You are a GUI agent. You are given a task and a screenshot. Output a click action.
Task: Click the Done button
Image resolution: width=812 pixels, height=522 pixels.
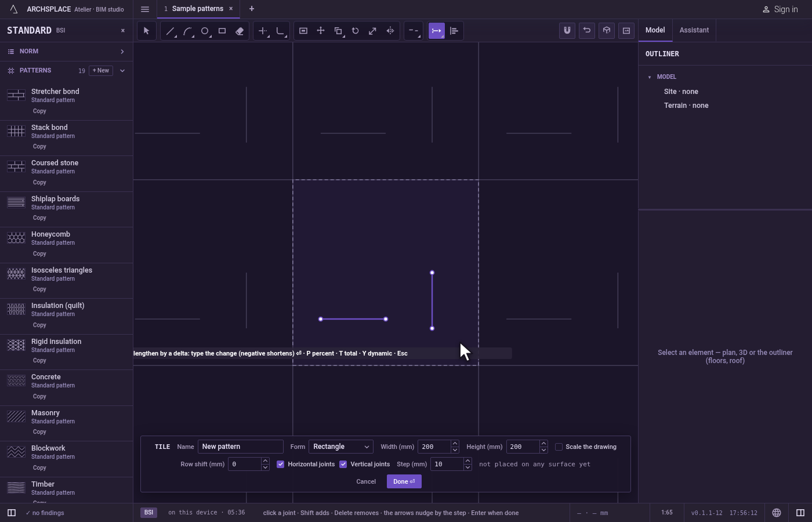pyautogui.click(x=404, y=481)
